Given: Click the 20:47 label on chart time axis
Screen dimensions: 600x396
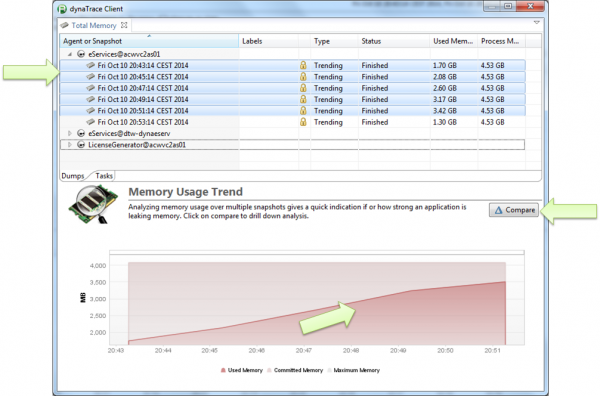Looking at the screenshot, I should [303, 350].
